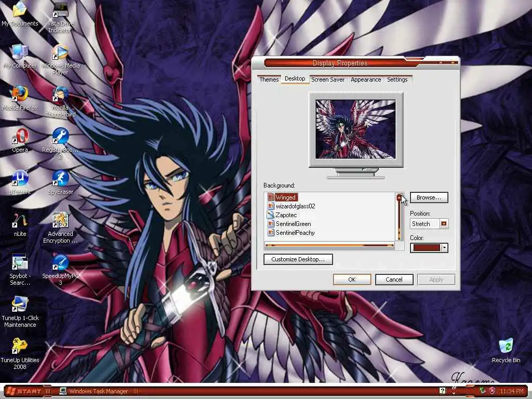Confirm with the OK button

pyautogui.click(x=352, y=280)
